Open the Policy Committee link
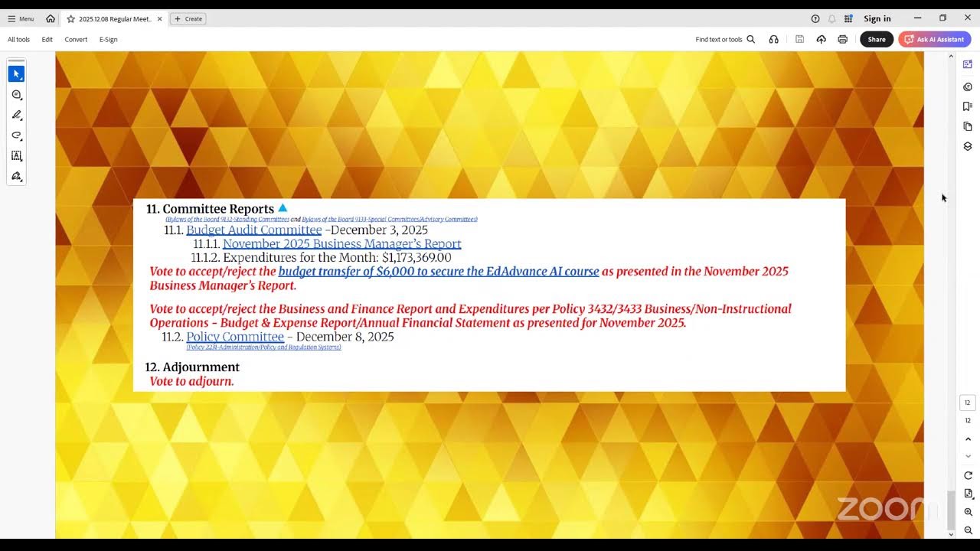The width and height of the screenshot is (980, 551). pos(235,337)
